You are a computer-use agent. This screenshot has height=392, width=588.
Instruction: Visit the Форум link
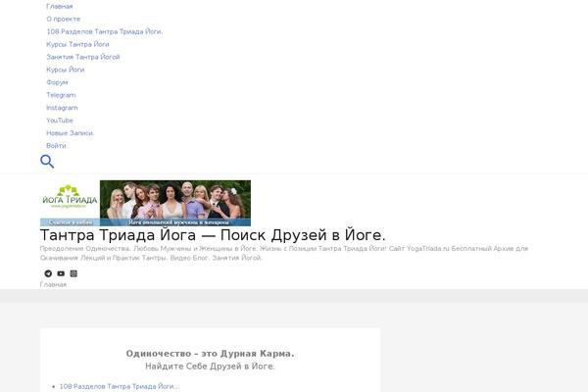(x=57, y=82)
